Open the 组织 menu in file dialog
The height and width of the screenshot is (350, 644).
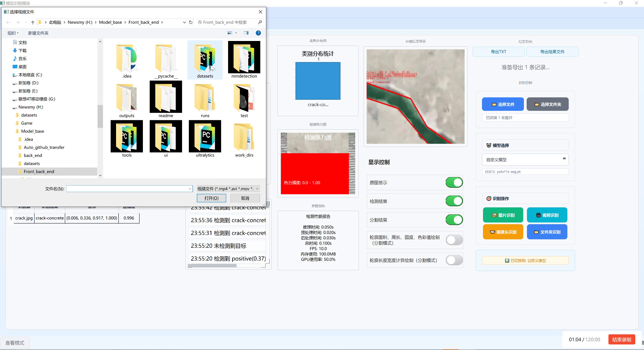point(13,33)
